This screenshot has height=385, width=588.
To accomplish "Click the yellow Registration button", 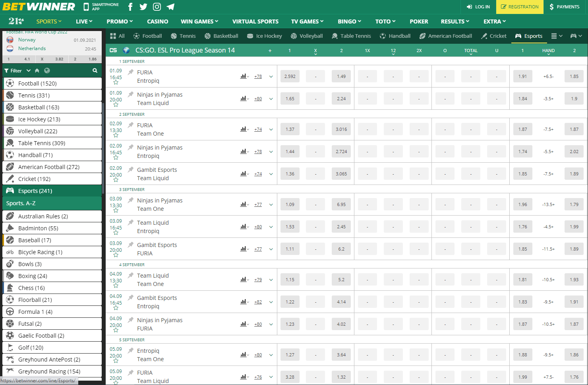I will tap(520, 7).
